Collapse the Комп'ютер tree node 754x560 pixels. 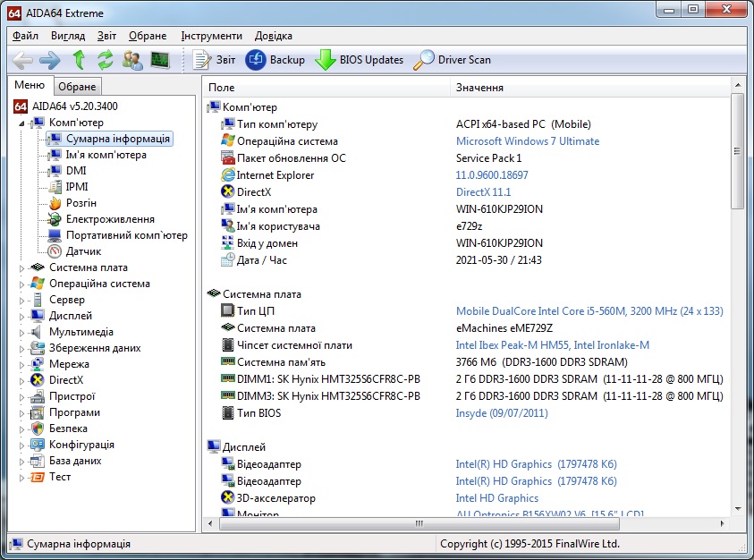(21, 123)
